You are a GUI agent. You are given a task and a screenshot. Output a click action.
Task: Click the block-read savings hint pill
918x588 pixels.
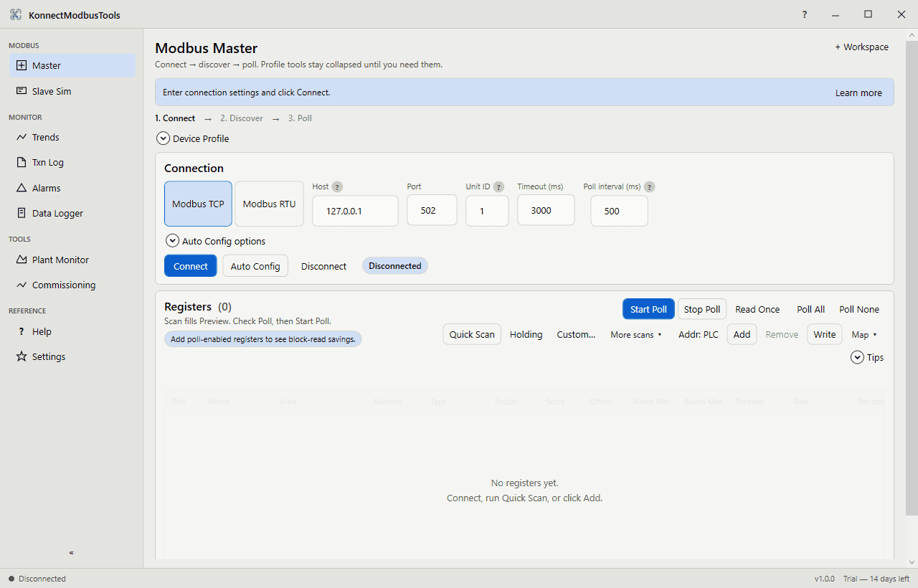point(263,339)
